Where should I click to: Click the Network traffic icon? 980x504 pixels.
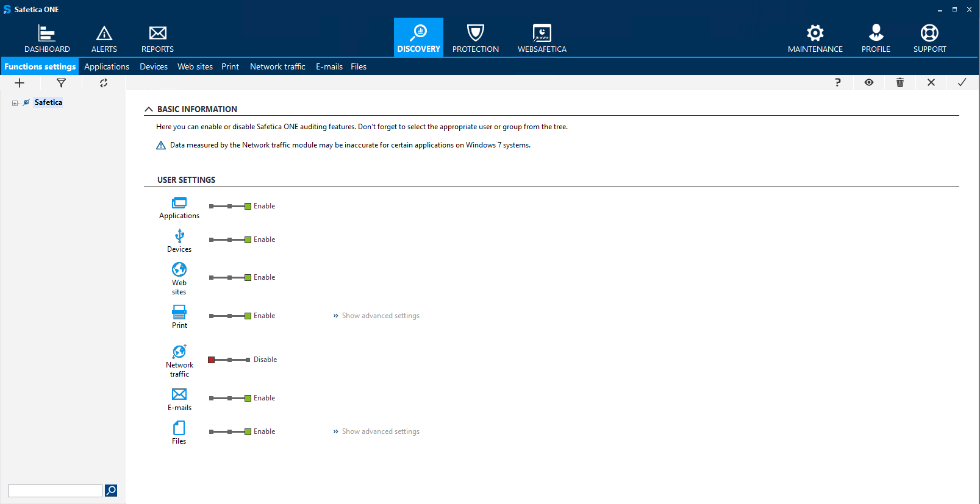179,352
